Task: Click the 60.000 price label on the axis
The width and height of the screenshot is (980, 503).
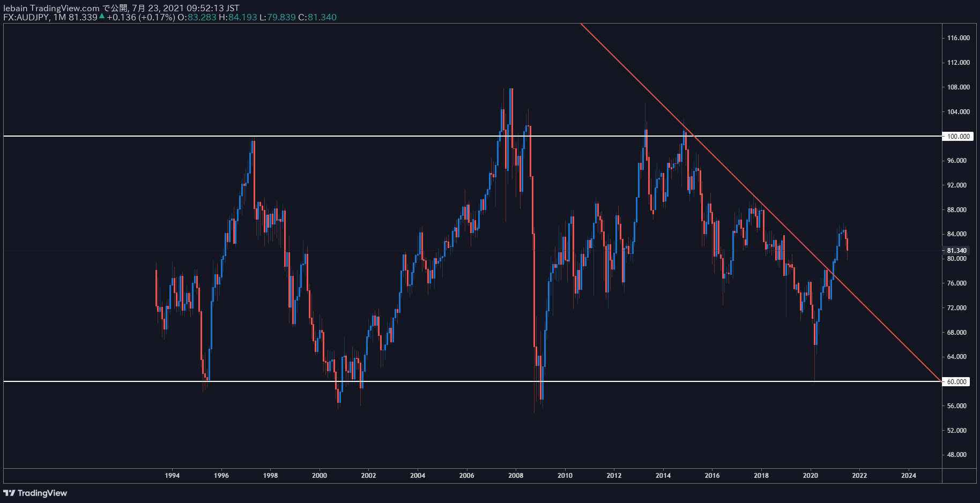Action: 956,381
